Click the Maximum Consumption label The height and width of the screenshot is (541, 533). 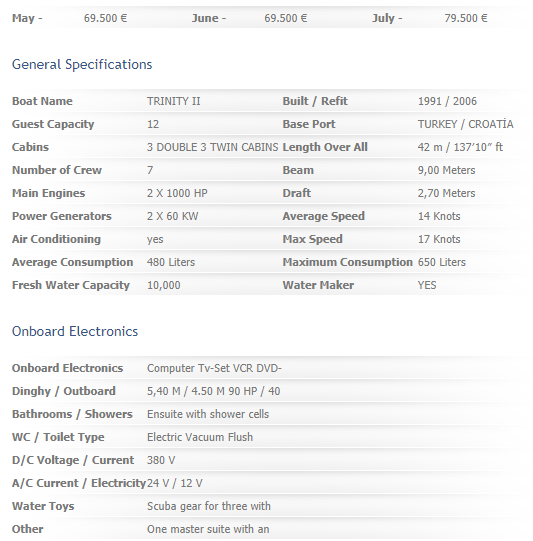pos(347,262)
